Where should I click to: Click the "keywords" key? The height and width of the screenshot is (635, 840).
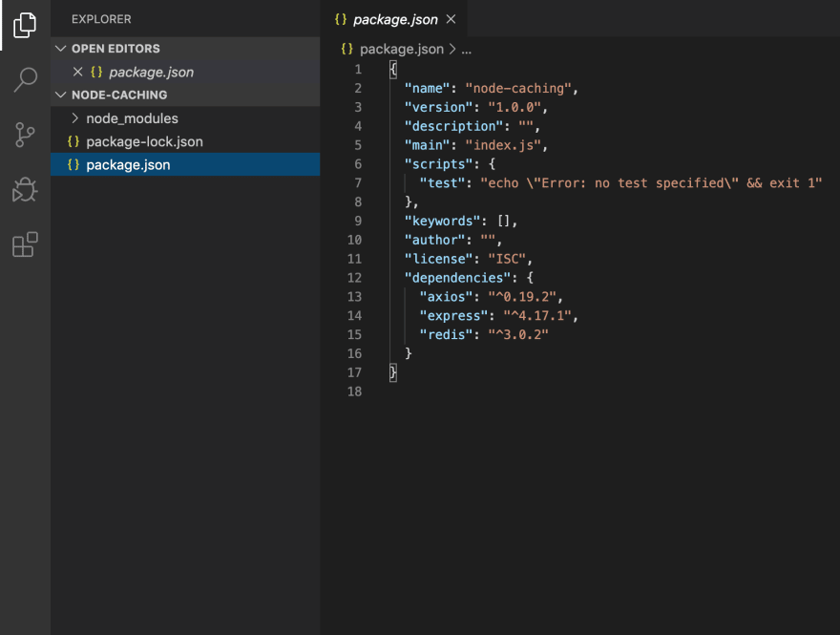tap(442, 221)
